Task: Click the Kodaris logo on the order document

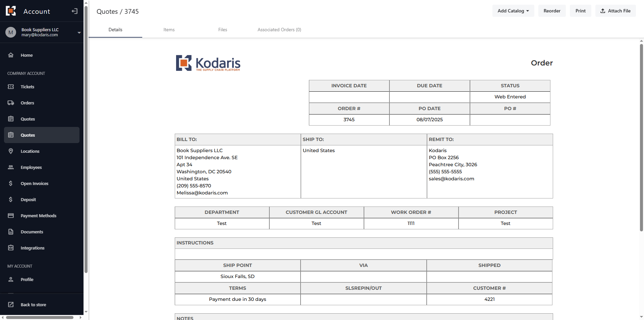Action: click(x=208, y=63)
